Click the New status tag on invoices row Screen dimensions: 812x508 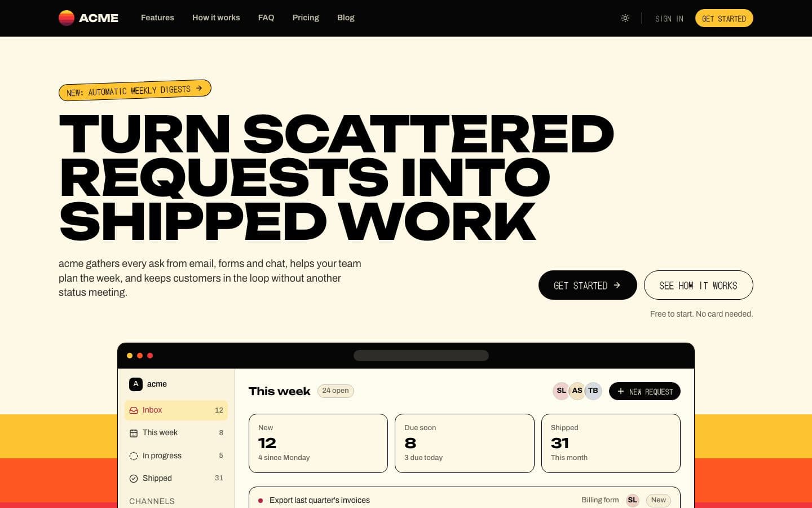tap(658, 500)
